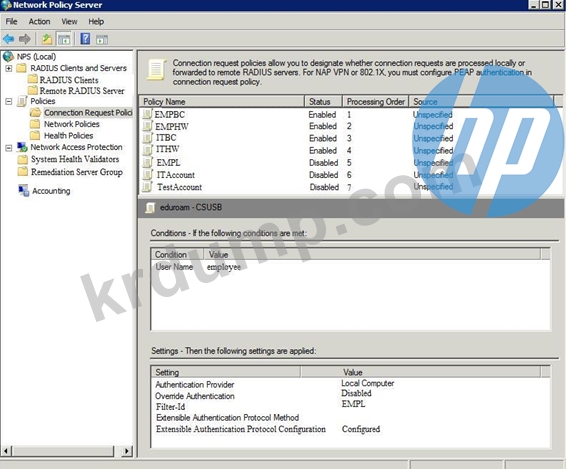Click the RADIUS Clients folder icon
This screenshot has width=566, height=469.
(x=33, y=79)
